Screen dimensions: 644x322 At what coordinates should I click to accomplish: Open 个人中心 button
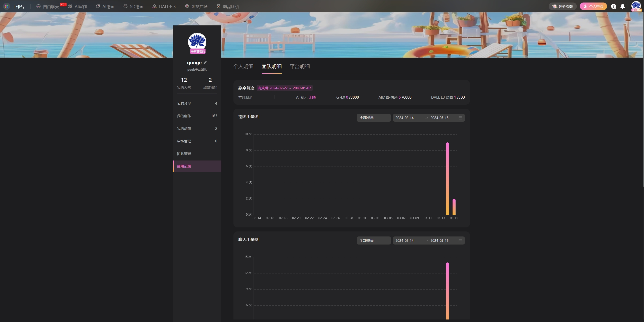click(593, 7)
